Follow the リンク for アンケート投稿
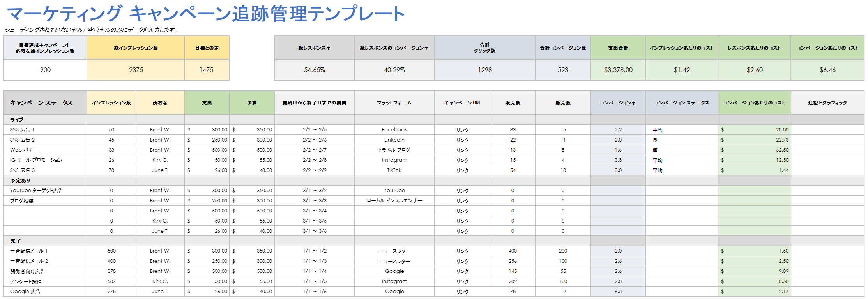The image size is (868, 299). (x=462, y=281)
